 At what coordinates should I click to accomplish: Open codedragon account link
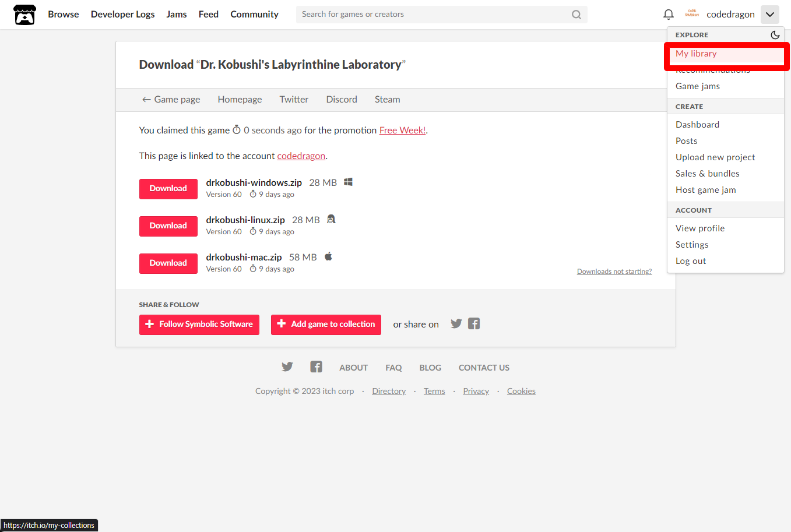pos(301,156)
